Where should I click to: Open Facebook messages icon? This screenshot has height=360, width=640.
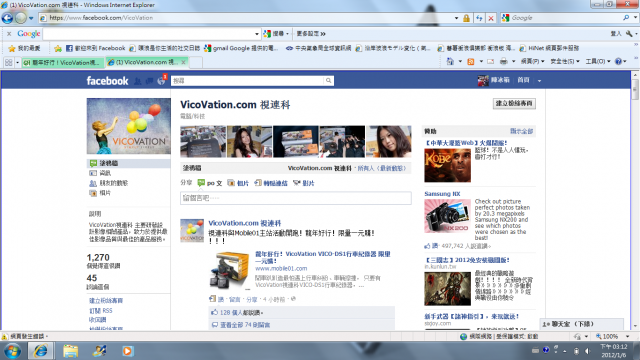pyautogui.click(x=149, y=81)
